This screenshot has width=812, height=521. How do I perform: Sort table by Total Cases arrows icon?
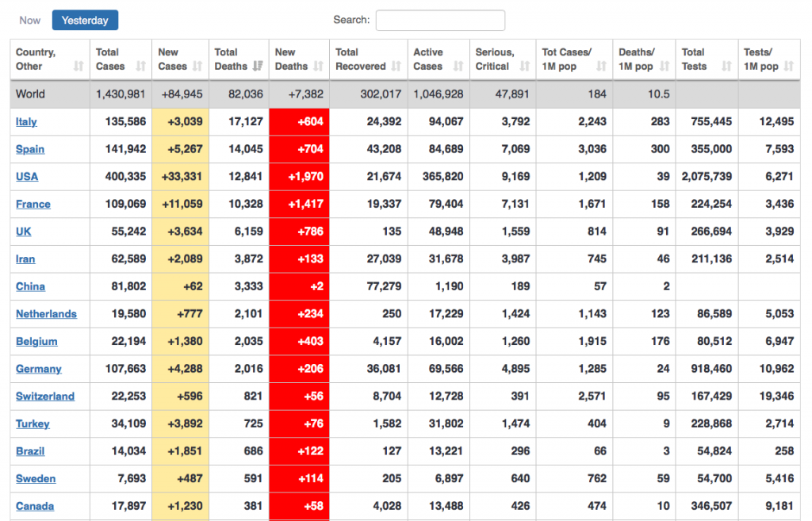coord(141,67)
